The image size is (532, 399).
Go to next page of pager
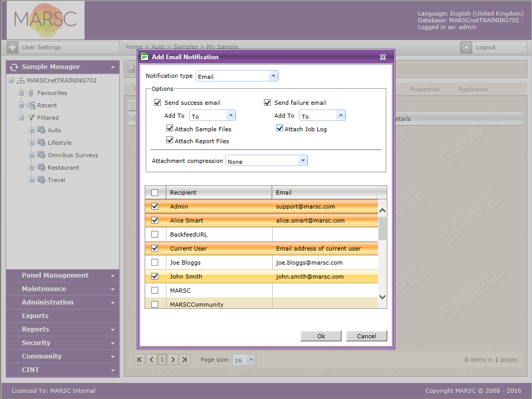coord(173,360)
